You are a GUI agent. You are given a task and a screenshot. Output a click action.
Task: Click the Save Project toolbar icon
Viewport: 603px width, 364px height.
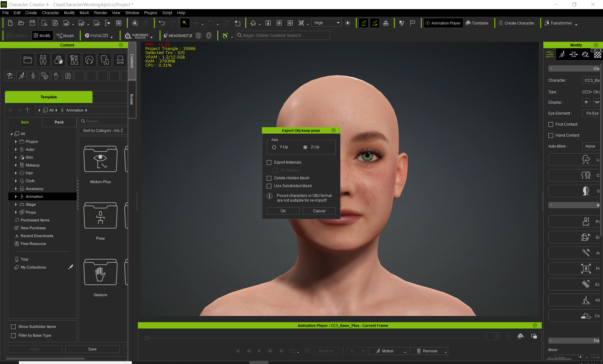point(32,23)
